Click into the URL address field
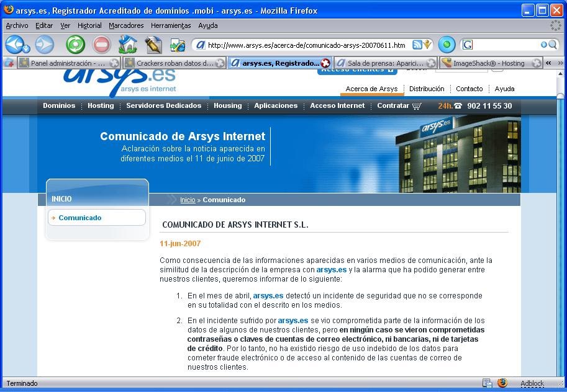 pyautogui.click(x=307, y=45)
